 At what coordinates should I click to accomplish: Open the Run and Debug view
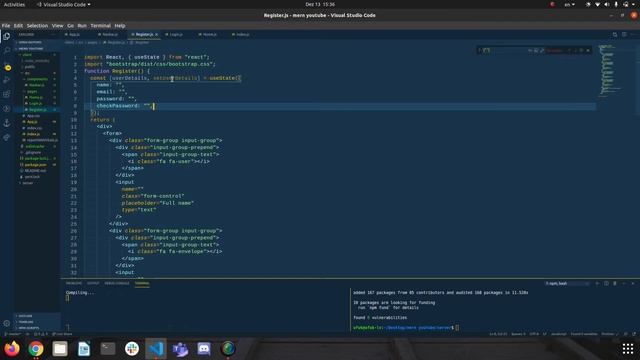pyautogui.click(x=7, y=80)
